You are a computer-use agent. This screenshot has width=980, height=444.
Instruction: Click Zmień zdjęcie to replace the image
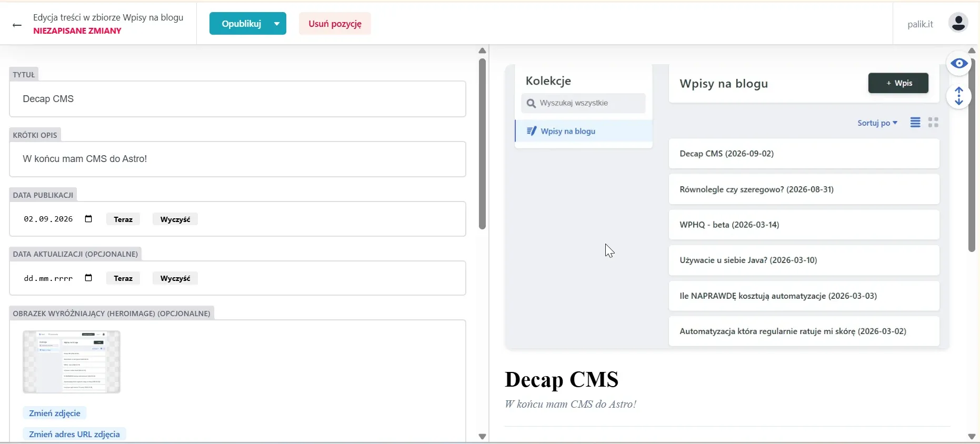[x=55, y=413]
